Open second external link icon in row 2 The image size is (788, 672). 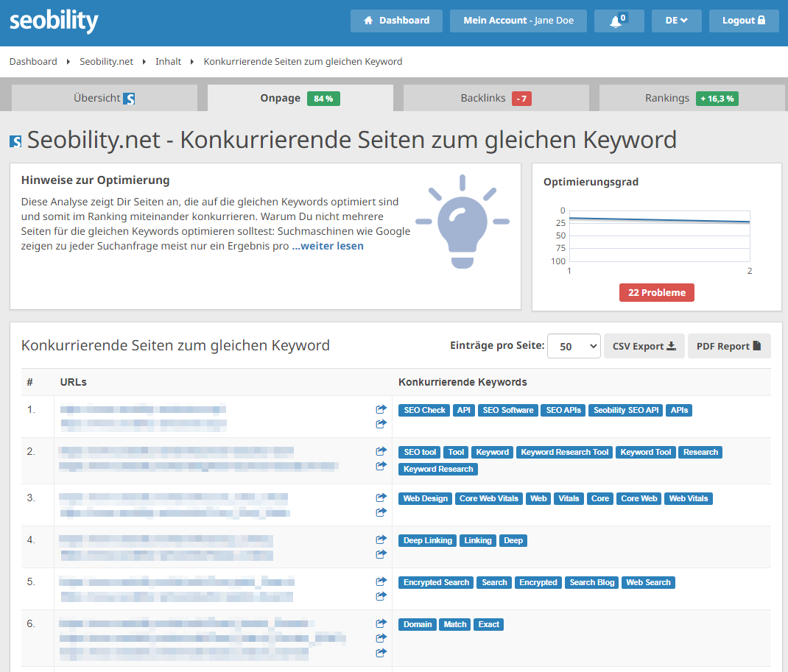pos(381,466)
